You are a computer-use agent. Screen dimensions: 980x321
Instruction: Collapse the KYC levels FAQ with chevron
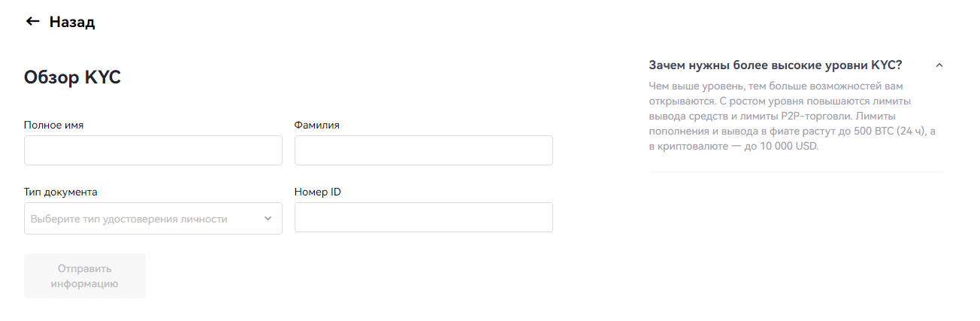[x=939, y=65]
